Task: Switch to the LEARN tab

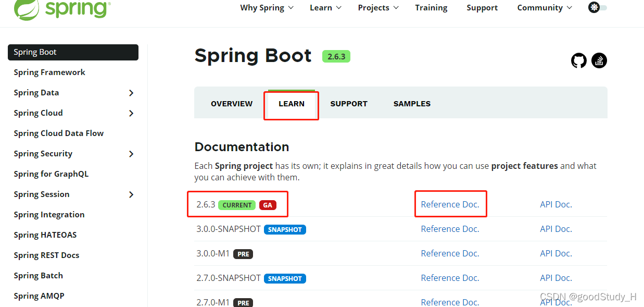Action: (292, 104)
